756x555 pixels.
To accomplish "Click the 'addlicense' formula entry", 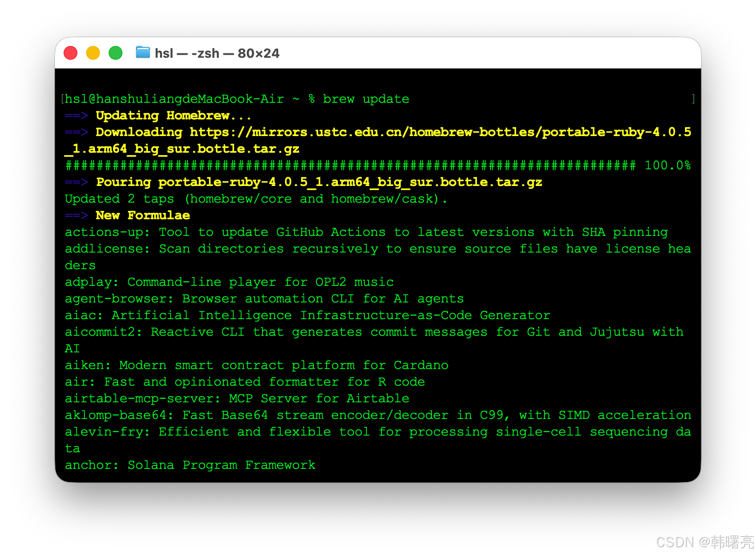I will 378,257.
